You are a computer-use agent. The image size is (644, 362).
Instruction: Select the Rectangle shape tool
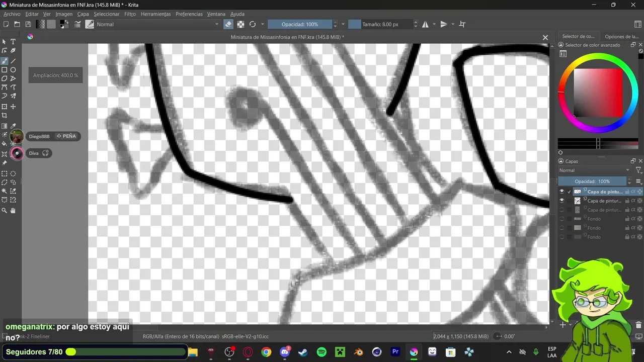[5, 70]
